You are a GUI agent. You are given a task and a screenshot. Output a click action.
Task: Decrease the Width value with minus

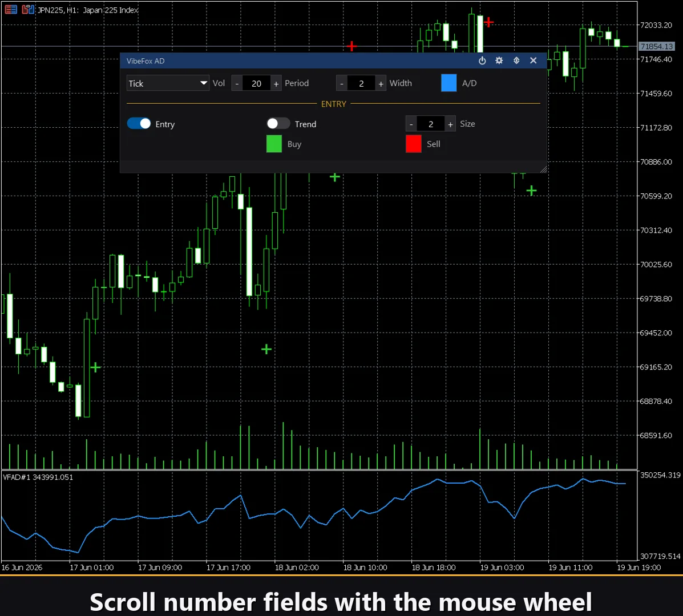(342, 84)
